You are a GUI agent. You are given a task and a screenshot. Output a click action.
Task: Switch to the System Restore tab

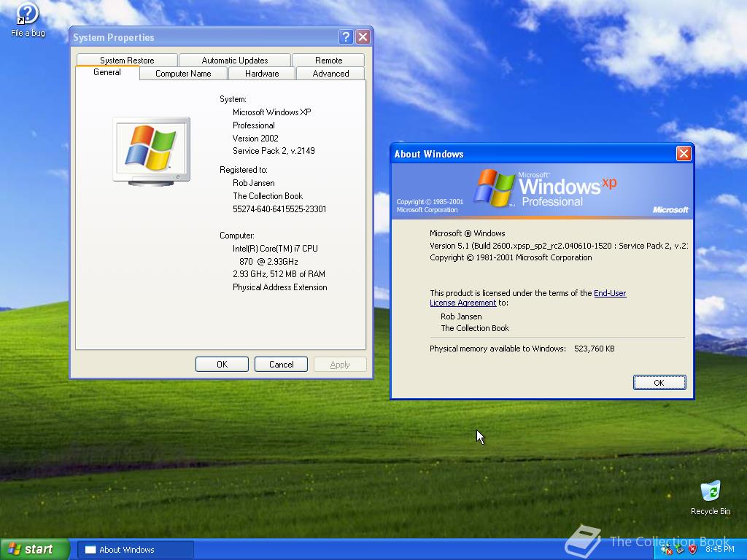tap(127, 61)
